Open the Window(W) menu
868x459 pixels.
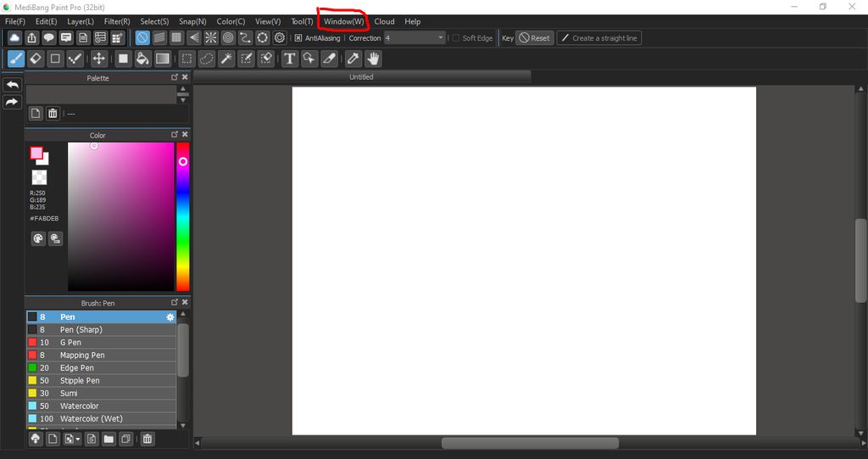(344, 21)
